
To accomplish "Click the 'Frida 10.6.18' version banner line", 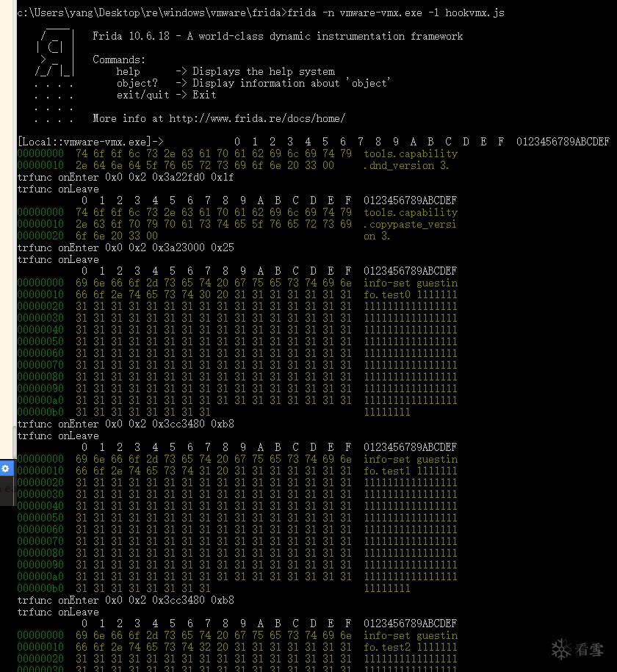I will (278, 37).
